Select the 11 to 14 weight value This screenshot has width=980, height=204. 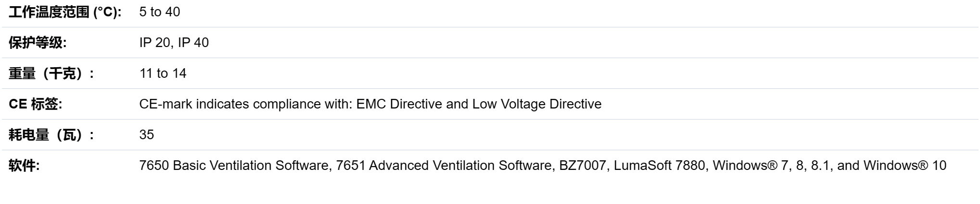point(163,73)
